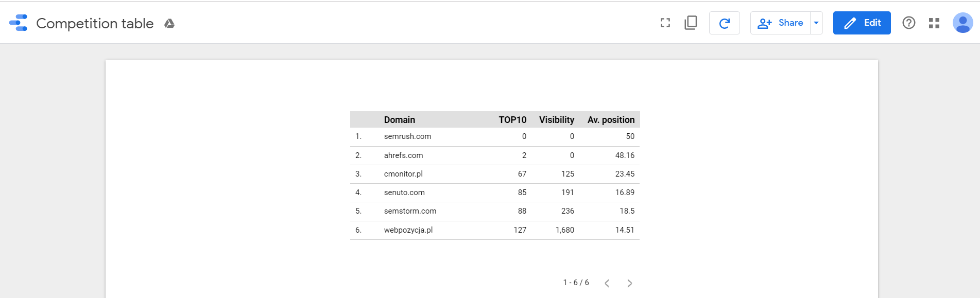Click the 85 TOP10 value
Screen dimensions: 980x298
(522, 192)
